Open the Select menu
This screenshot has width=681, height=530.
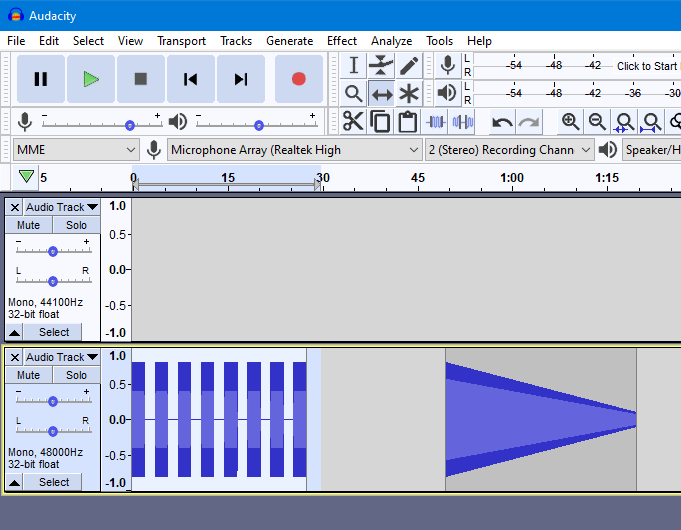click(88, 41)
